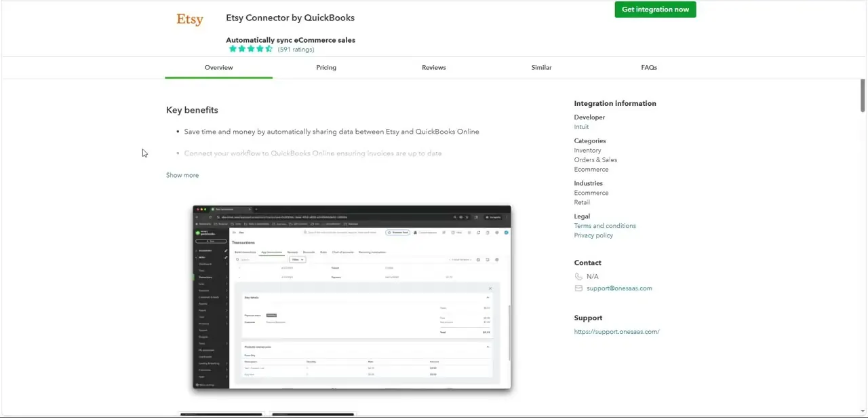The image size is (868, 418).
Task: Click the Automatically sync eCommerce sales text
Action: tap(290, 40)
